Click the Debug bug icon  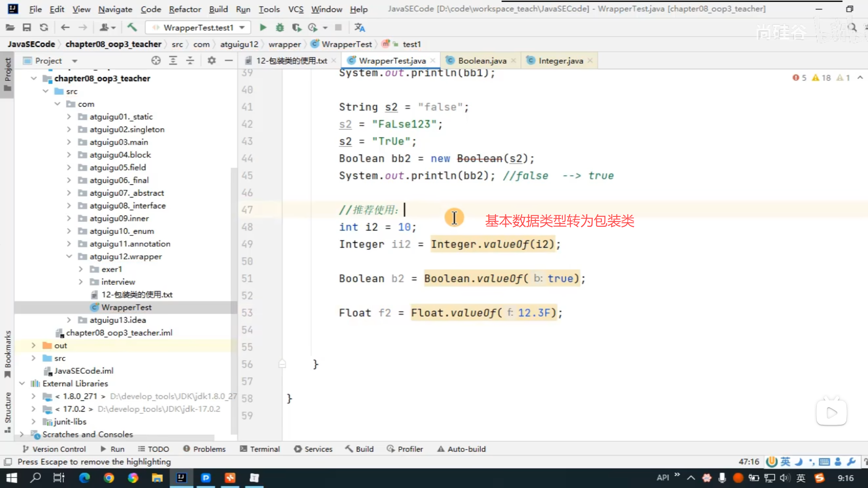click(280, 28)
